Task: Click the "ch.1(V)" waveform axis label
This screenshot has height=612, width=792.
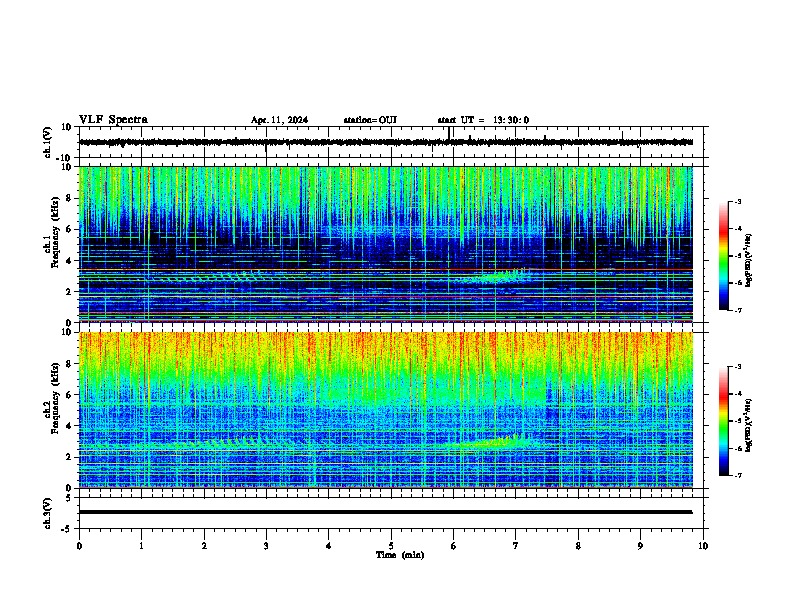Action: [x=48, y=142]
